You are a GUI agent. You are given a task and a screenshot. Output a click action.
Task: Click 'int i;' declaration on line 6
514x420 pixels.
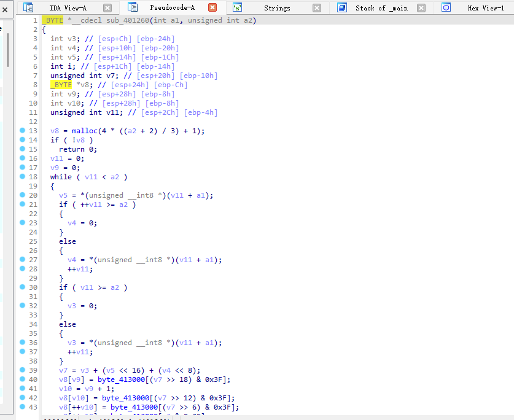pos(63,66)
